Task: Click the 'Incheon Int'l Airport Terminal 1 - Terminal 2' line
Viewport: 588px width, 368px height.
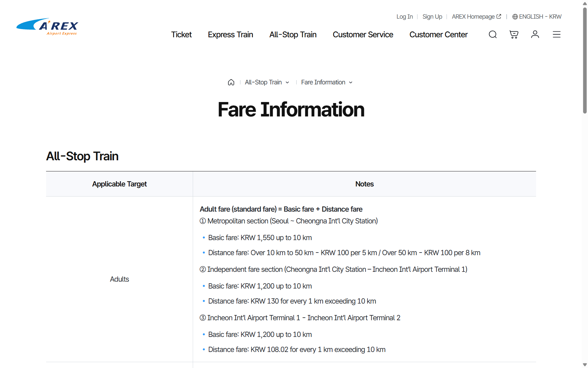Action: coord(300,318)
